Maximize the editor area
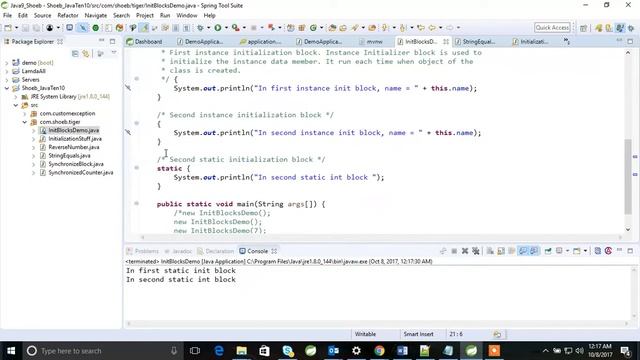640x360 pixels. coord(630,41)
